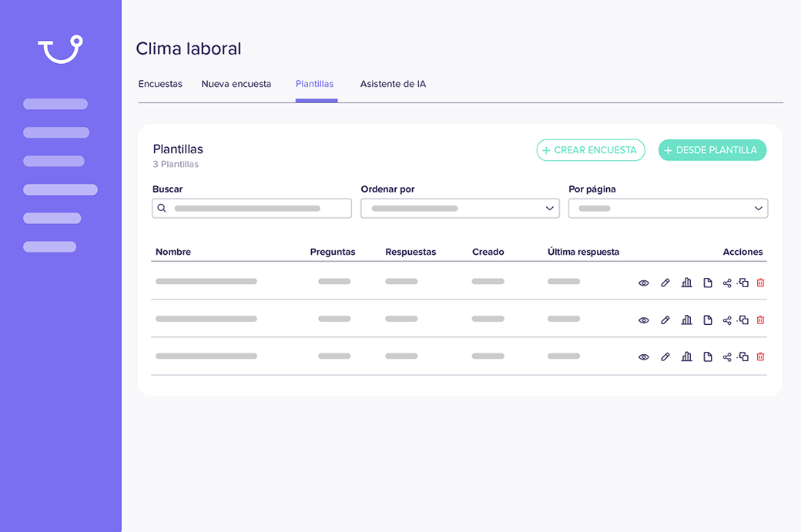Open the "Por página" dropdown

(668, 209)
